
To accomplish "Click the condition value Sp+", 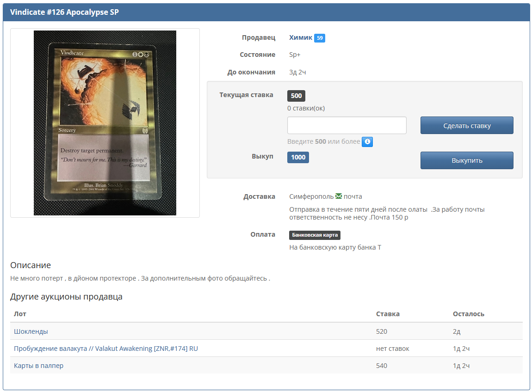I will coord(295,55).
